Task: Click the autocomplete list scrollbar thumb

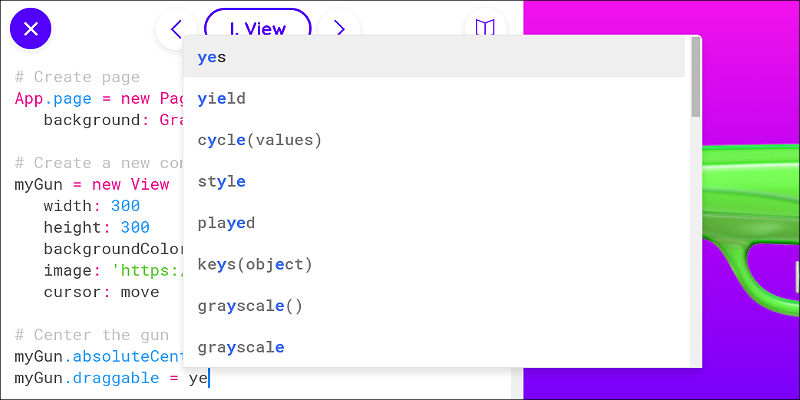Action: (696, 77)
